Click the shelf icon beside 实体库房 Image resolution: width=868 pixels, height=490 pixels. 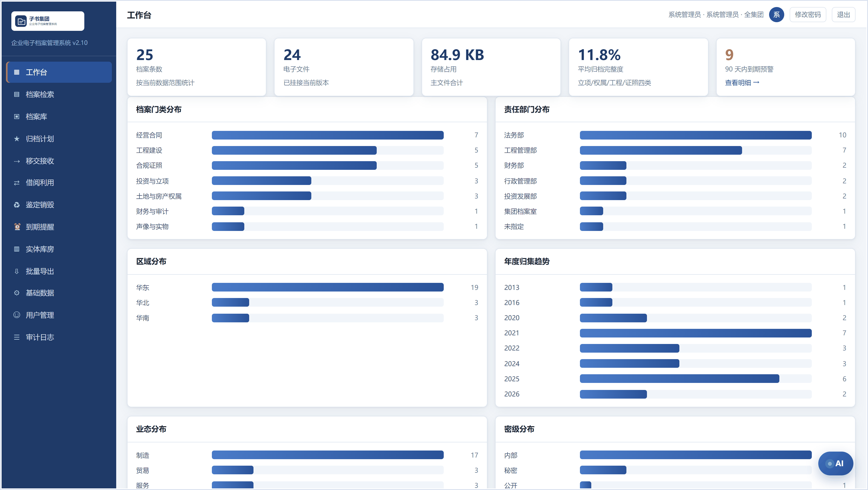16,249
